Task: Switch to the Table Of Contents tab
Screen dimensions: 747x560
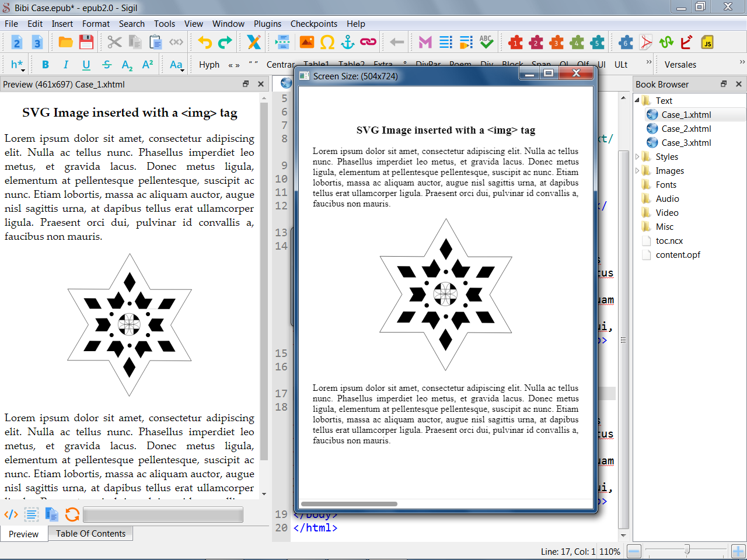Action: tap(90, 533)
